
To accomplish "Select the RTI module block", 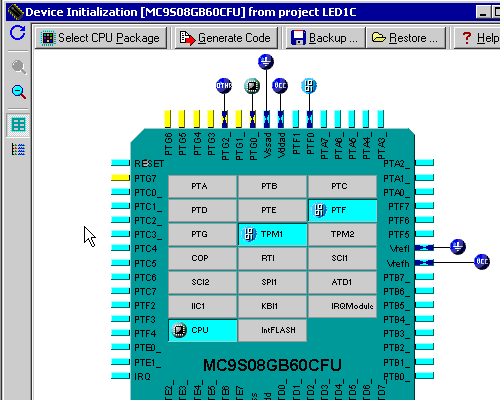I will [x=272, y=258].
